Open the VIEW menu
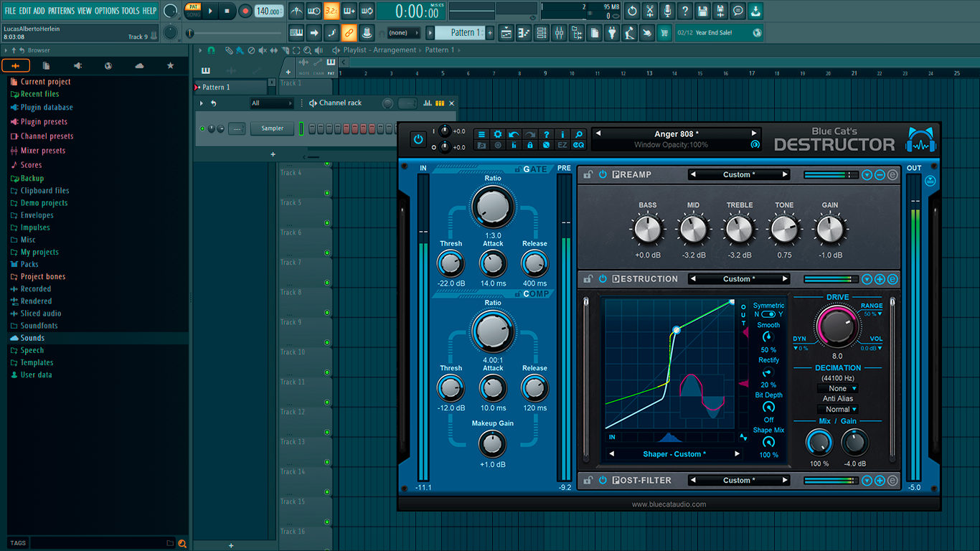980x551 pixels. point(85,11)
